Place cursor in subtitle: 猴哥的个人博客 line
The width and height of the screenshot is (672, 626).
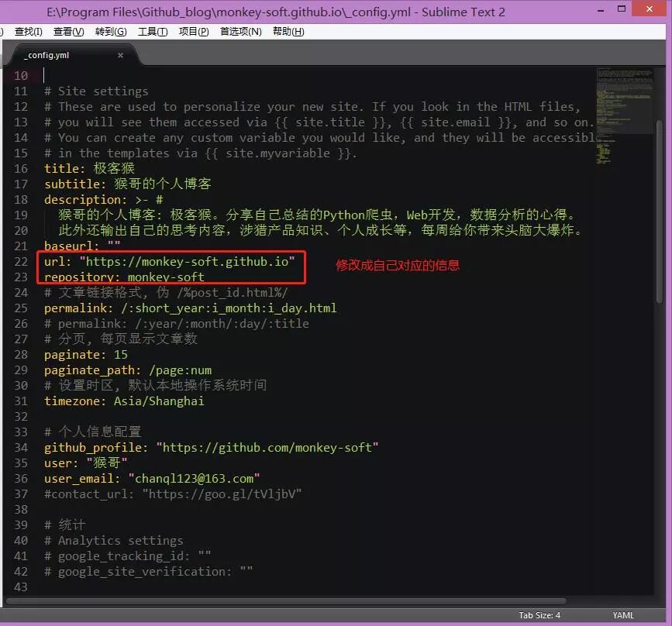coord(128,184)
